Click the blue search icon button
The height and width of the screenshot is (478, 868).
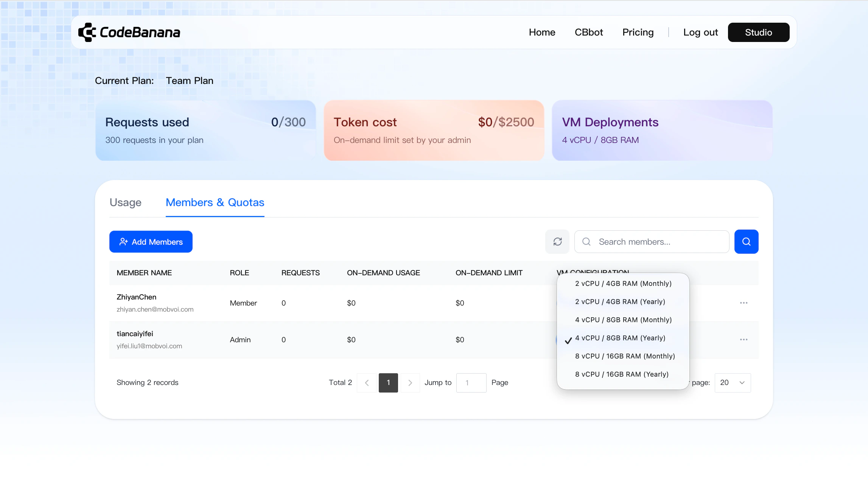[x=746, y=242]
